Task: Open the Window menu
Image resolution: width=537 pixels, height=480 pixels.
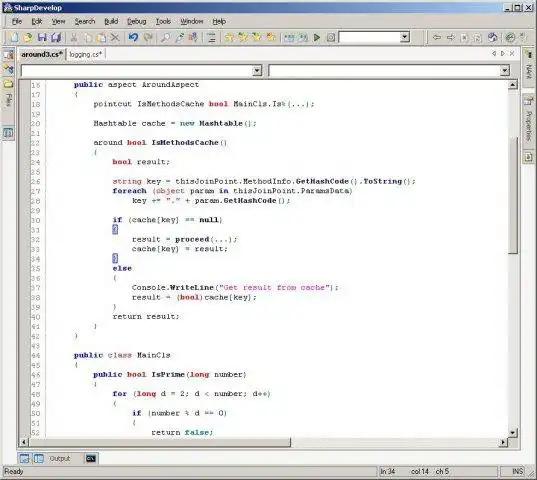Action: point(191,22)
